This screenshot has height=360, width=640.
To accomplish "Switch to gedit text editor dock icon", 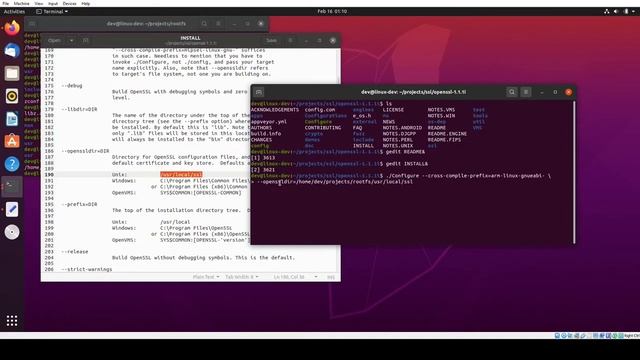I will click(12, 209).
